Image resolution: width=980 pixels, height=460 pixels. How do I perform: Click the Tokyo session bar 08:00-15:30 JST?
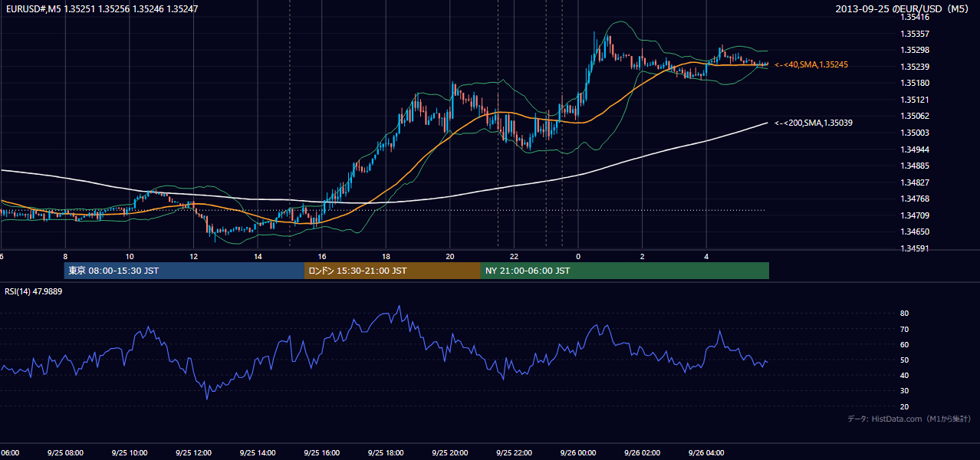coord(184,271)
